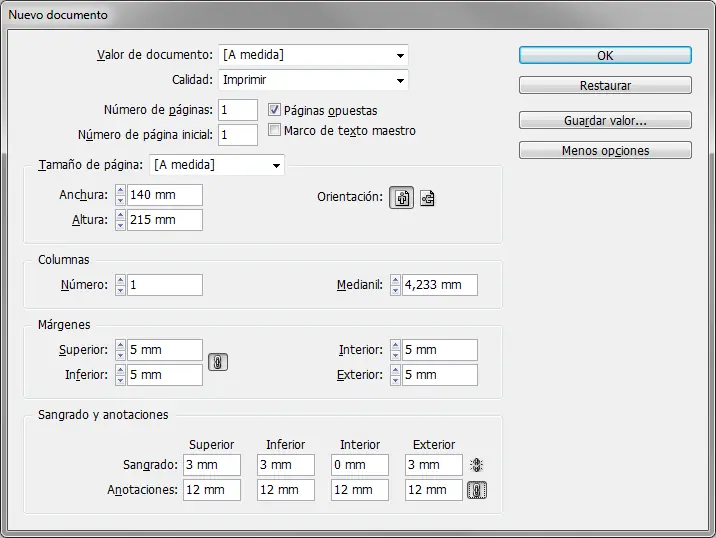Screen dimensions: 716x538
Task: Decrease Inferior margin with down arrow
Action: pos(120,380)
